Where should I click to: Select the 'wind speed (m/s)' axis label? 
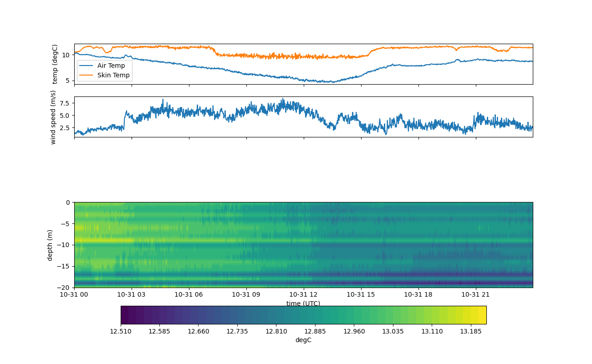click(53, 117)
